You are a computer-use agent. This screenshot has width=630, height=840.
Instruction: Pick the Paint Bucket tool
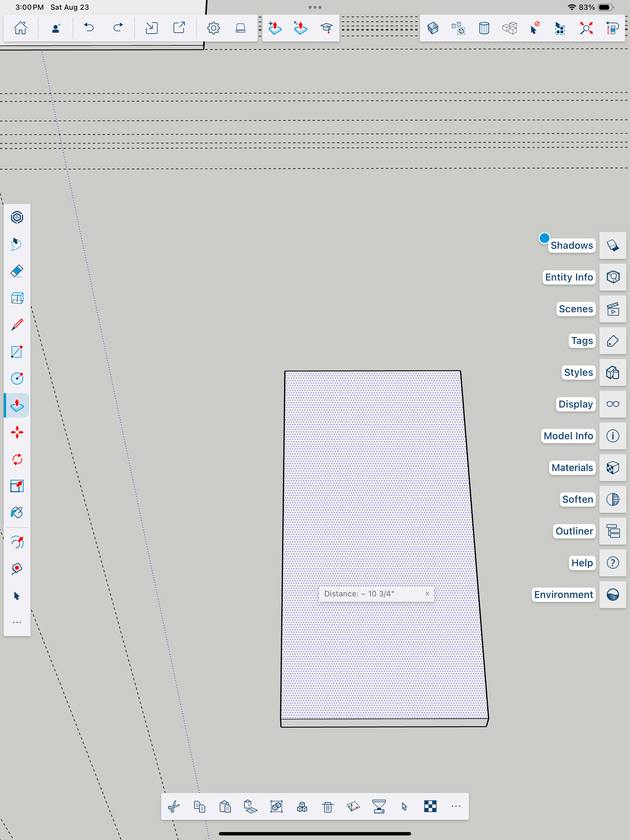tap(17, 513)
